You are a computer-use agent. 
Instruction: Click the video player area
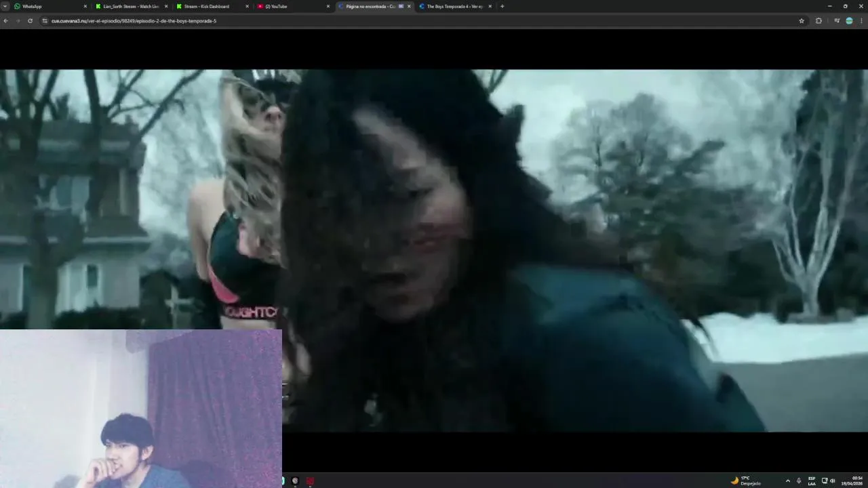click(434, 251)
